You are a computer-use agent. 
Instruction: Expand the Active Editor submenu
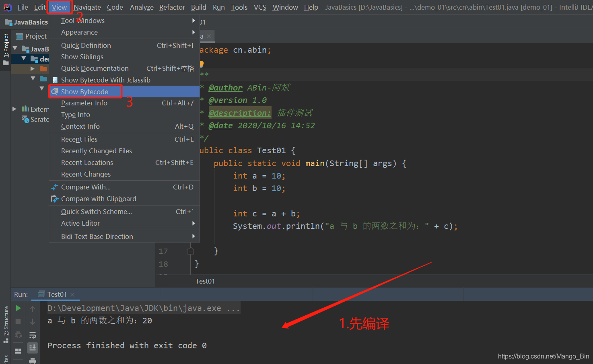[x=124, y=223]
